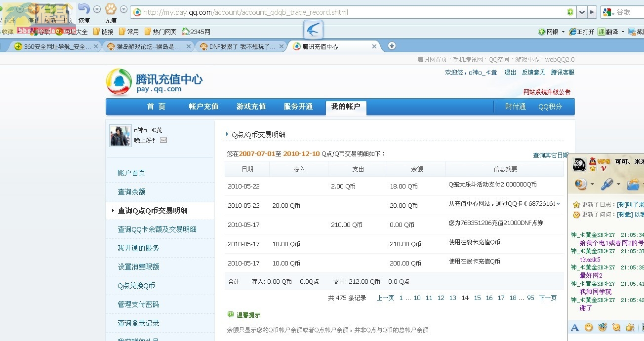Open 查询余额 in the sidebar
644x341 pixels.
pos(131,192)
